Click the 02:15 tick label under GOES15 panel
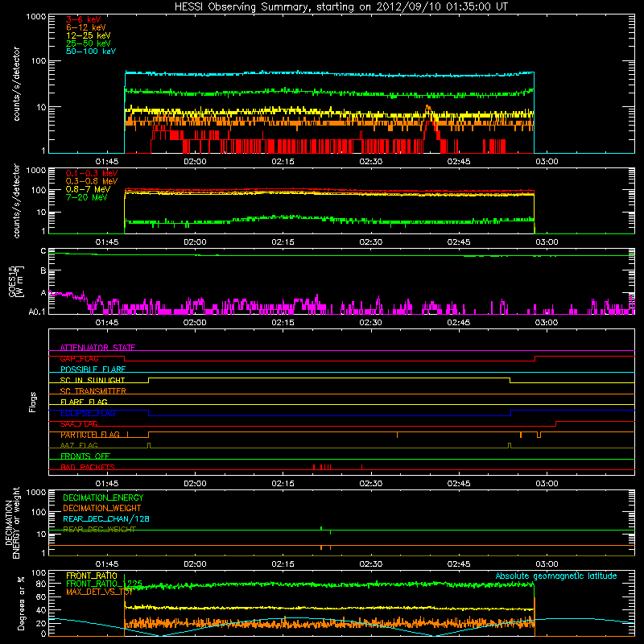Screen dimensions: 644x644 tap(283, 323)
